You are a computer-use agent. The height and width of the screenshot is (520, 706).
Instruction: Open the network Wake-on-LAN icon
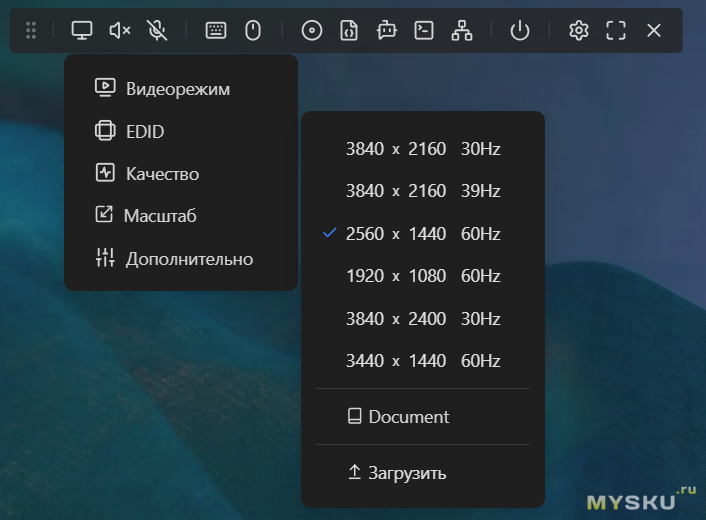[461, 31]
